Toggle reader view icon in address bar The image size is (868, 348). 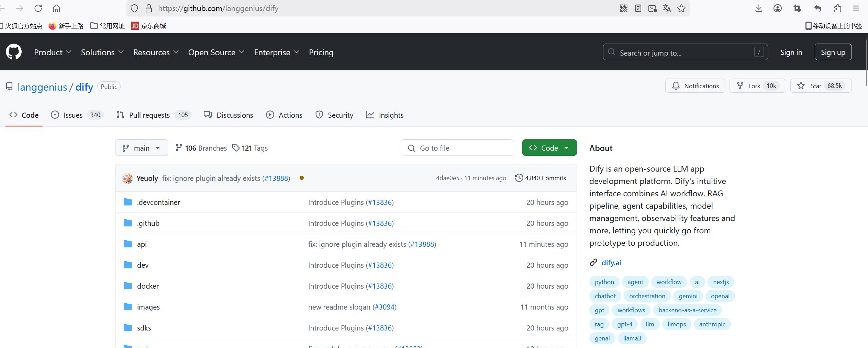[x=638, y=8]
